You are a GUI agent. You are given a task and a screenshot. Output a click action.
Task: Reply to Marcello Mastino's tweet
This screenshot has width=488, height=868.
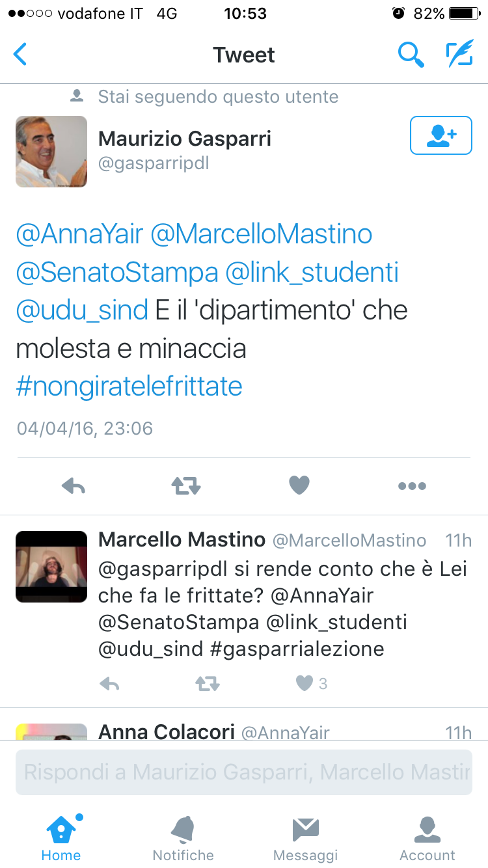pos(109,683)
